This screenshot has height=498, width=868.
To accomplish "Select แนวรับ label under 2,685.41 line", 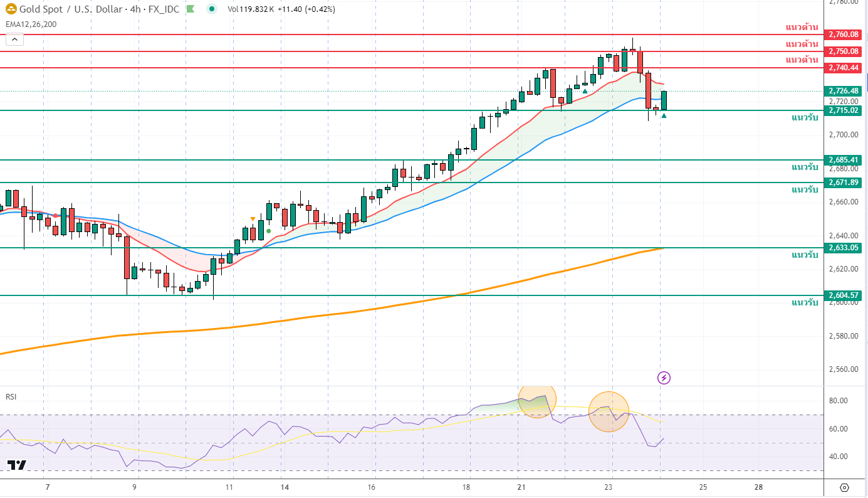I will [x=805, y=167].
